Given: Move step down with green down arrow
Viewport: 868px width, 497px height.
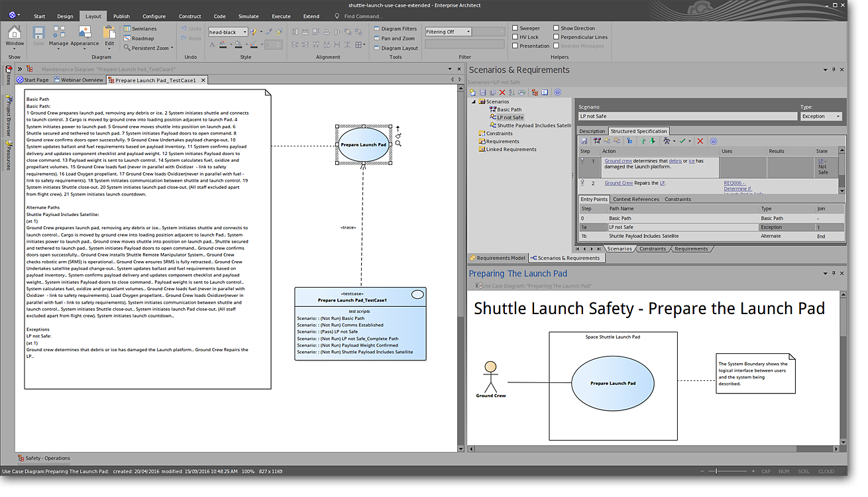Looking at the screenshot, I should [x=652, y=141].
